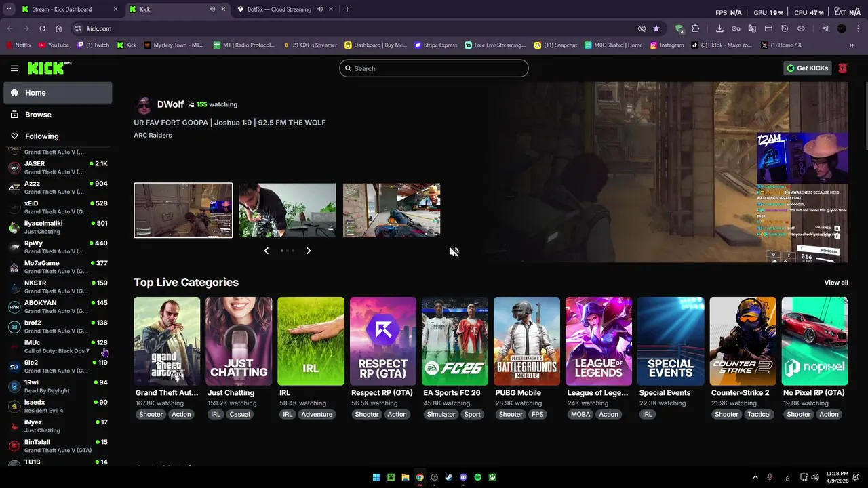Image resolution: width=868 pixels, height=488 pixels.
Task: Go to Home in sidebar
Action: click(x=58, y=93)
